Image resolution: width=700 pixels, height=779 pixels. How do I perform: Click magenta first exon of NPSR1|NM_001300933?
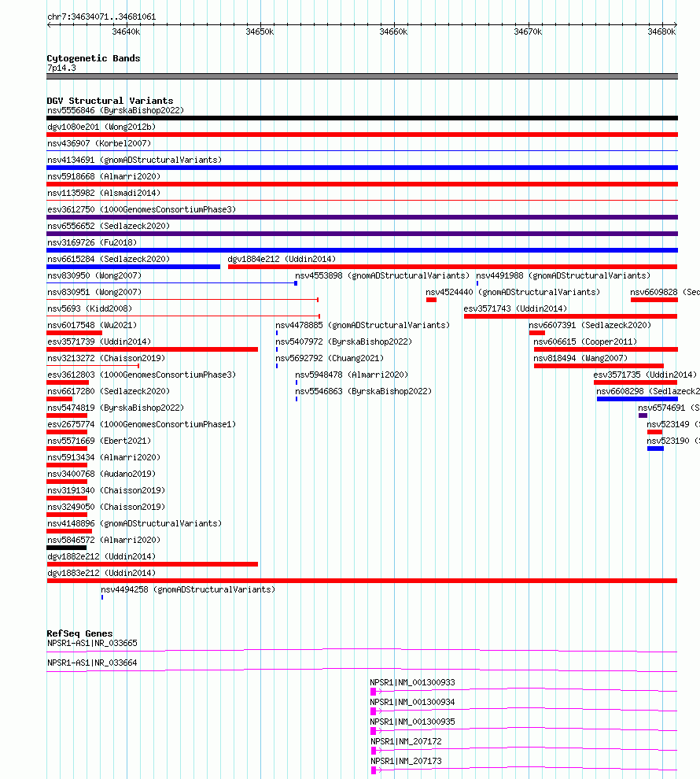pos(374,692)
